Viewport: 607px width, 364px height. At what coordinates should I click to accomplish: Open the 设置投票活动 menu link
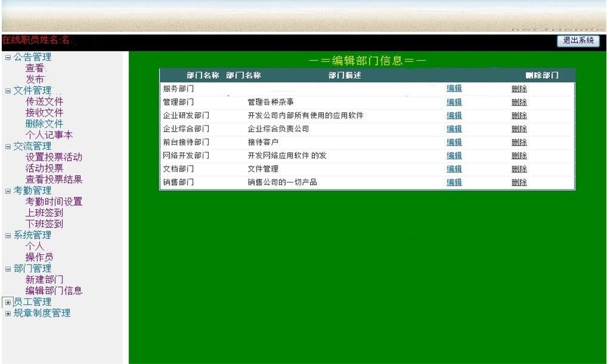point(54,158)
